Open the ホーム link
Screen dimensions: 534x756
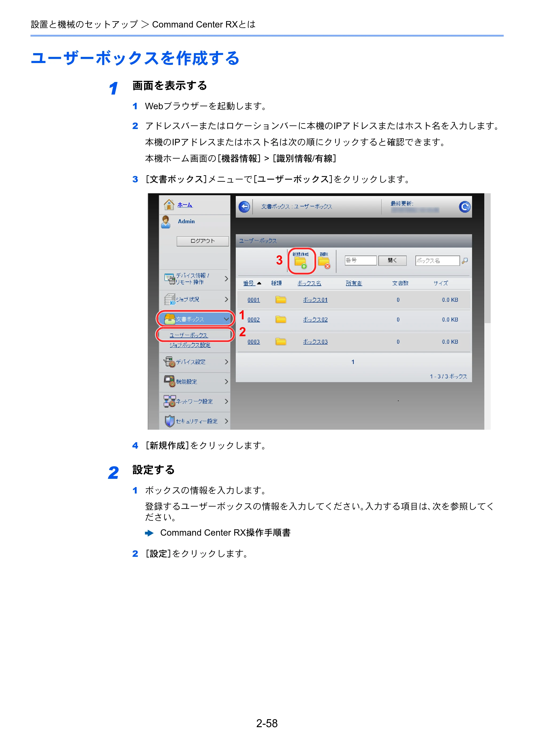click(x=185, y=205)
